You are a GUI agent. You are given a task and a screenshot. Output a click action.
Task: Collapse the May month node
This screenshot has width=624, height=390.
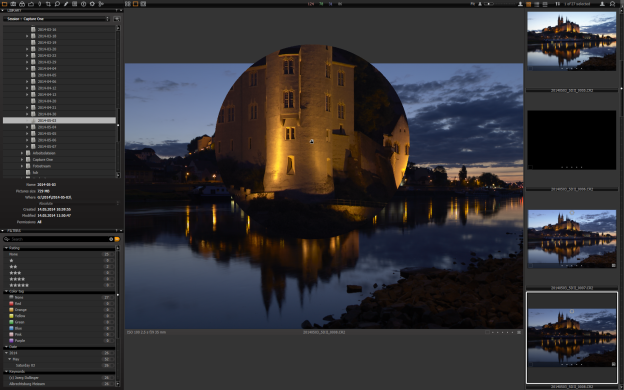pos(10,359)
